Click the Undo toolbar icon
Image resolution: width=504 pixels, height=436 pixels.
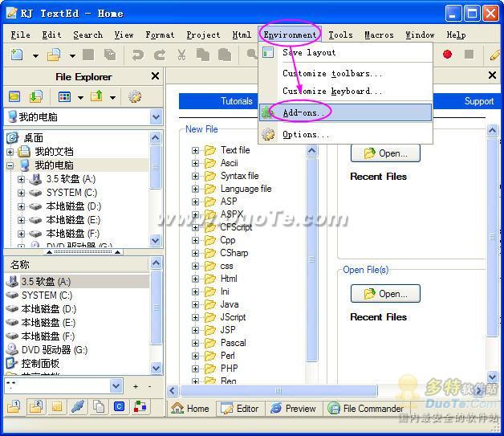click(137, 55)
